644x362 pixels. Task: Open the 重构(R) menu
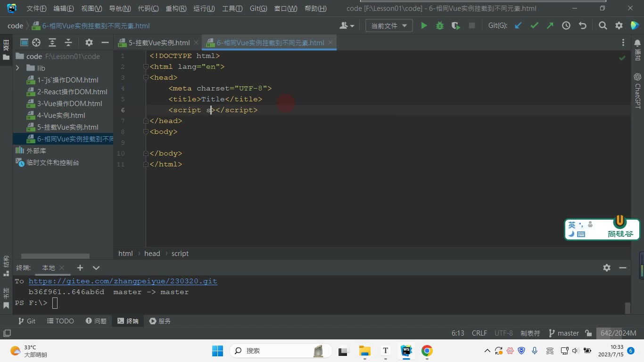(x=176, y=8)
